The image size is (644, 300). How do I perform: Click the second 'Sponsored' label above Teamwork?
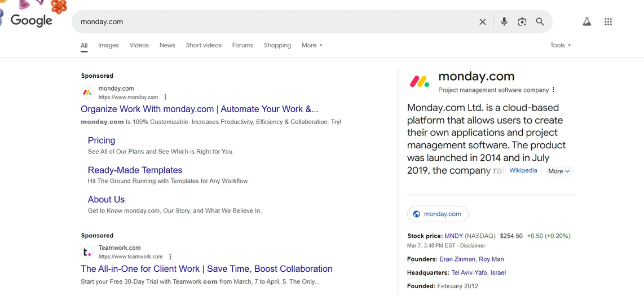point(98,236)
